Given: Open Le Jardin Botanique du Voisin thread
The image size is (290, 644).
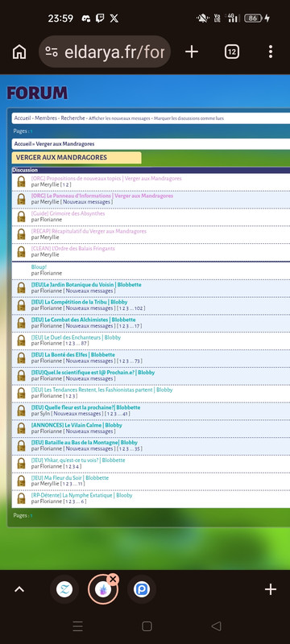Looking at the screenshot, I should (x=86, y=284).
